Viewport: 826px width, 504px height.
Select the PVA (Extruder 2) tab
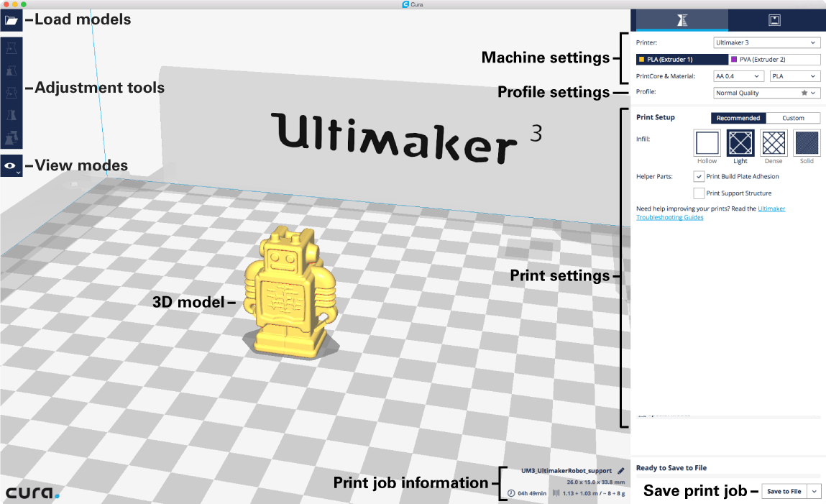point(774,60)
